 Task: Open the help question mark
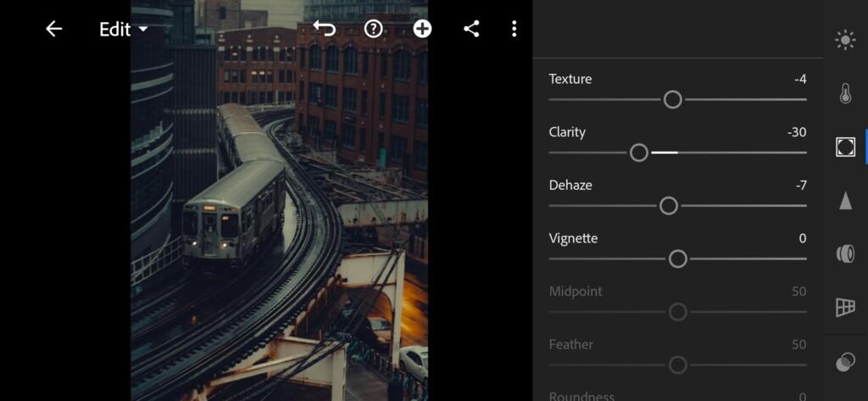point(374,29)
